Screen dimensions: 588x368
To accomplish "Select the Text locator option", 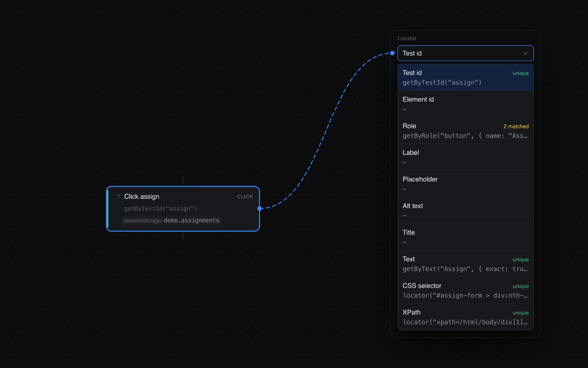I will click(465, 264).
